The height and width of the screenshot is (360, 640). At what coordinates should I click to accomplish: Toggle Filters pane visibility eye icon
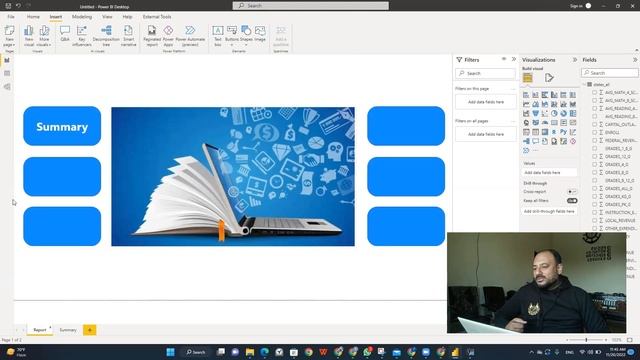(504, 59)
